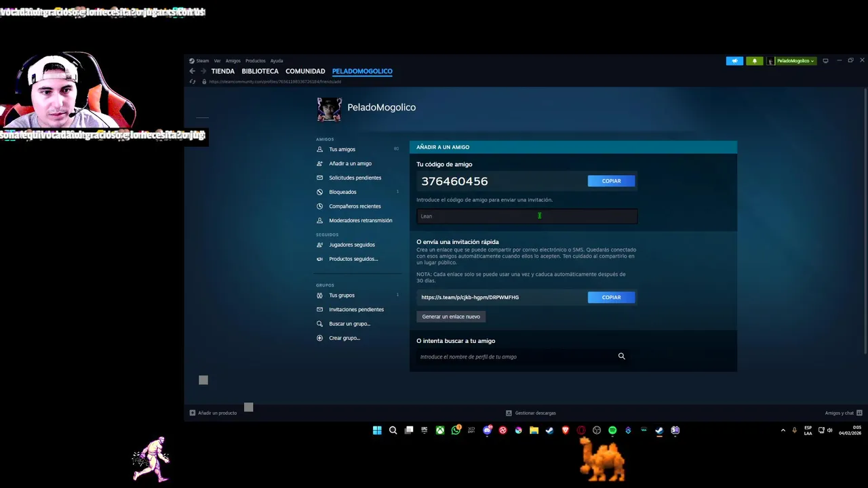This screenshot has width=868, height=488.
Task: Click the profile URL in the address bar
Action: tap(275, 82)
